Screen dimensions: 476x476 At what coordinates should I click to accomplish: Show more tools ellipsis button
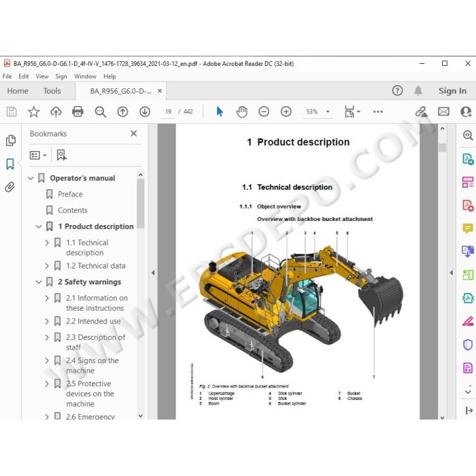[378, 112]
